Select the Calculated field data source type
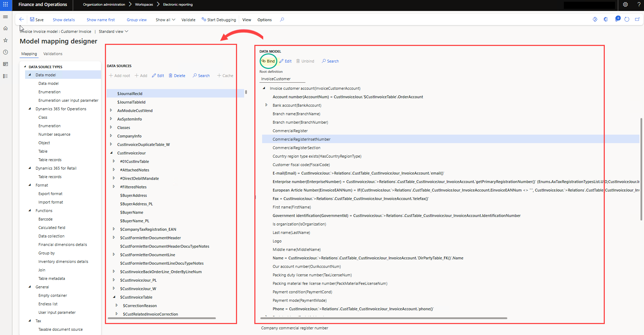644x335 pixels. (52, 228)
